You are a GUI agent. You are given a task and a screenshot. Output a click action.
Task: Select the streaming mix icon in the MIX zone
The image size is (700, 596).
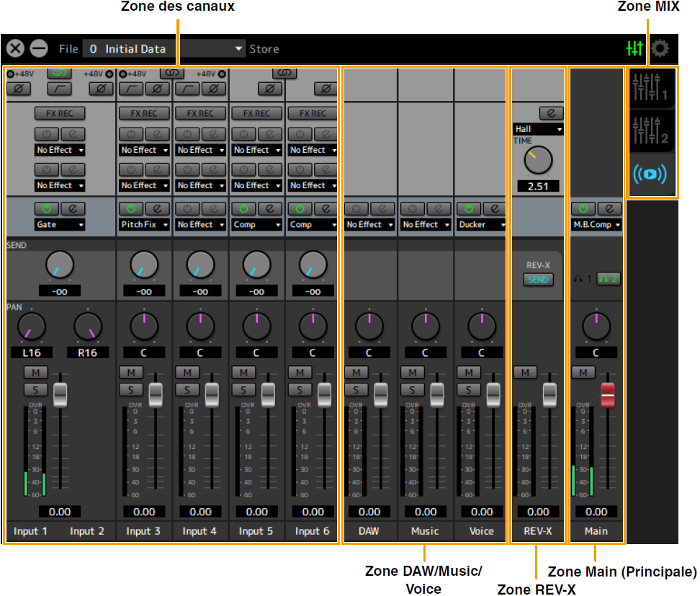point(652,176)
